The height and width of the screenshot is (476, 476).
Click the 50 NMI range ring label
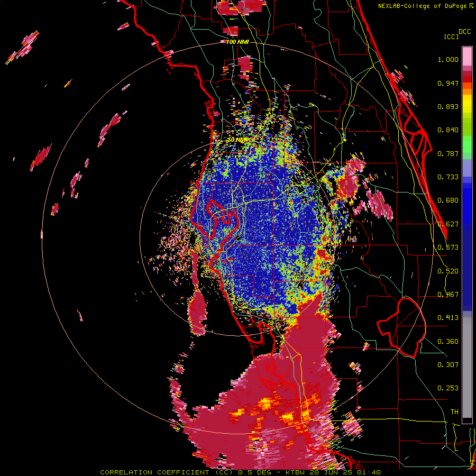click(x=237, y=140)
